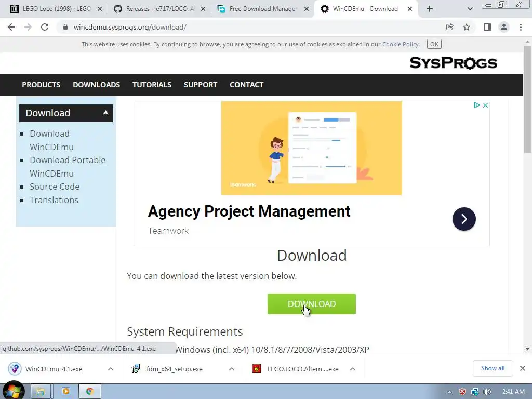Viewport: 532px width, 399px height.
Task: Close the Free Download Manager tab
Action: [x=307, y=9]
